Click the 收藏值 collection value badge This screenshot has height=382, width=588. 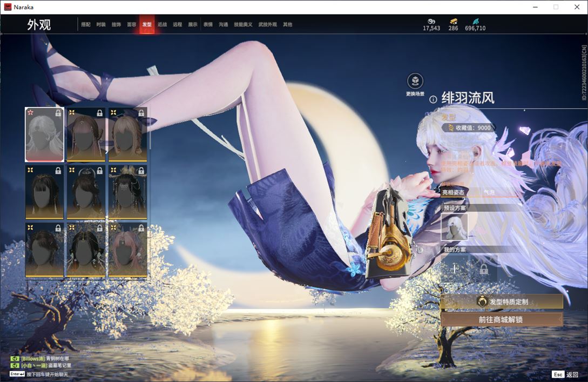tap(468, 128)
